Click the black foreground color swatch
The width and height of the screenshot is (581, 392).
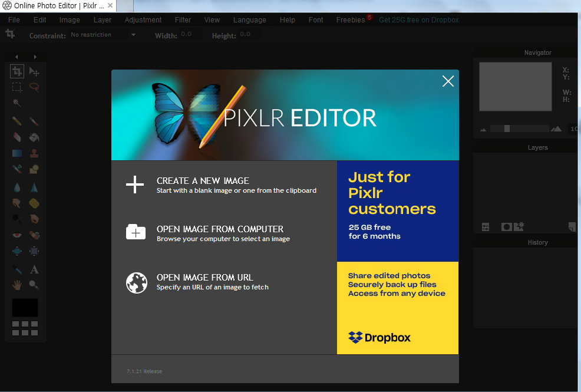[x=25, y=307]
